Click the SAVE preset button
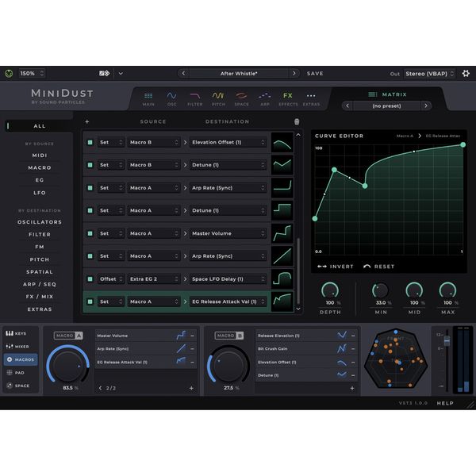Viewport: 476px width, 476px height. click(x=315, y=73)
